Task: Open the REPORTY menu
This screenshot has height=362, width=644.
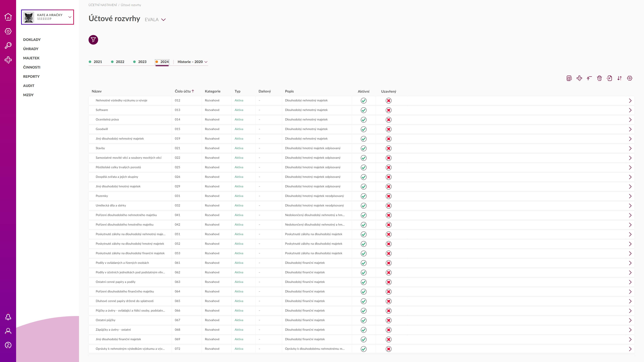Action: pos(31,76)
